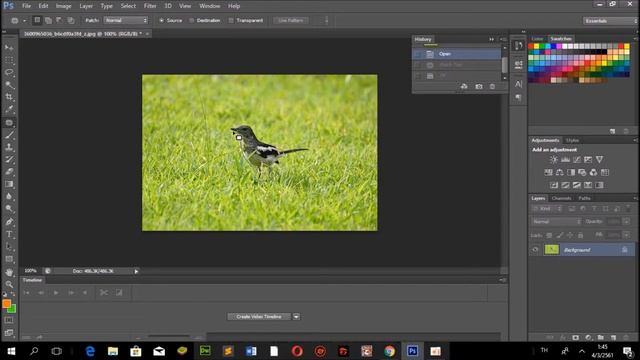640x360 pixels.
Task: Add a Brightness/Contrast adjustment
Action: tap(553, 160)
